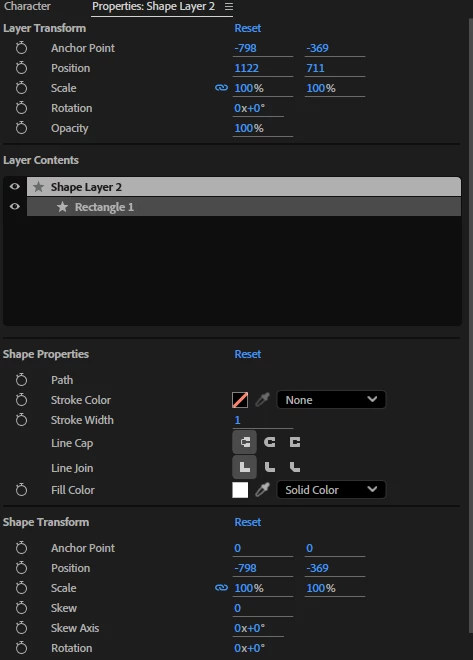Enable Stroke Width stopwatch keyframing
This screenshot has width=473, height=660.
pos(21,420)
